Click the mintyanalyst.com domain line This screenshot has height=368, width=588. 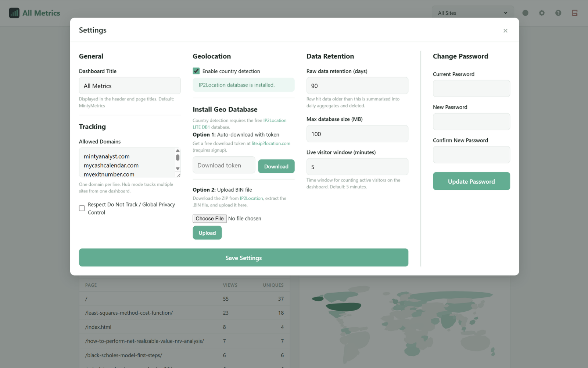pos(107,156)
